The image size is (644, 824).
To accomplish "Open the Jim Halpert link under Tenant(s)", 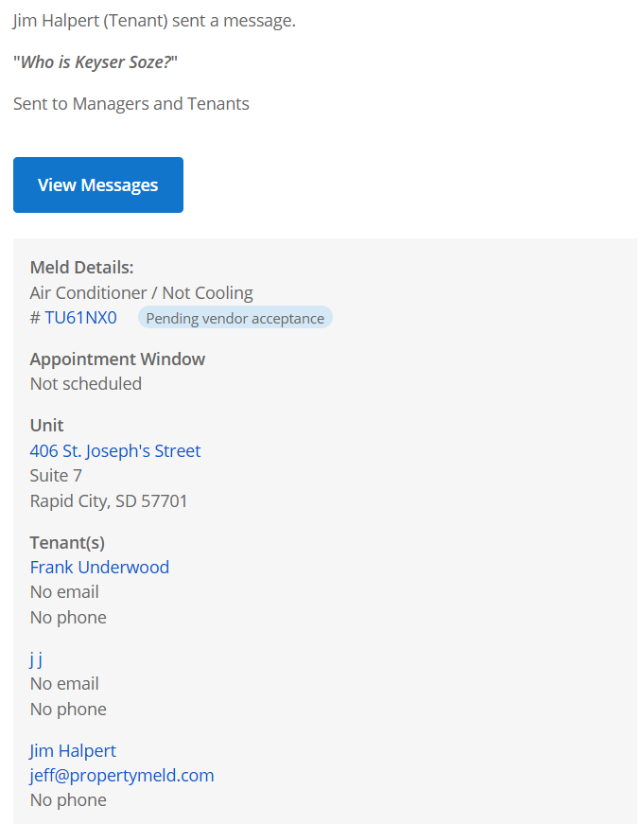I will pyautogui.click(x=73, y=750).
